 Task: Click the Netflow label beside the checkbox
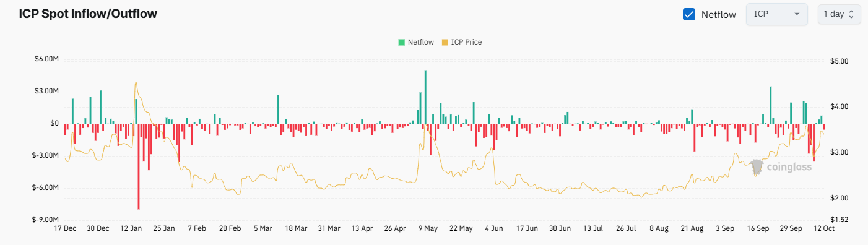click(x=719, y=14)
